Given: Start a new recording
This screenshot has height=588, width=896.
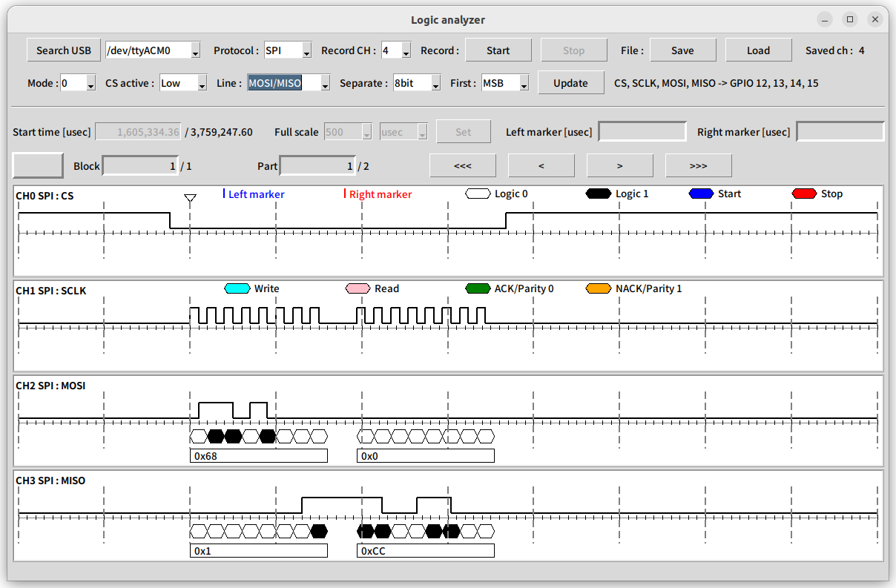Looking at the screenshot, I should tap(498, 50).
